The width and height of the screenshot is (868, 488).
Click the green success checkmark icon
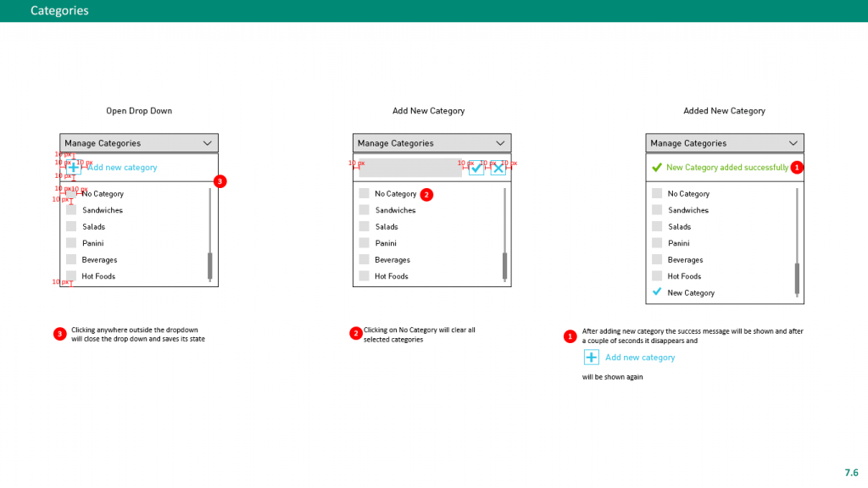pos(656,168)
